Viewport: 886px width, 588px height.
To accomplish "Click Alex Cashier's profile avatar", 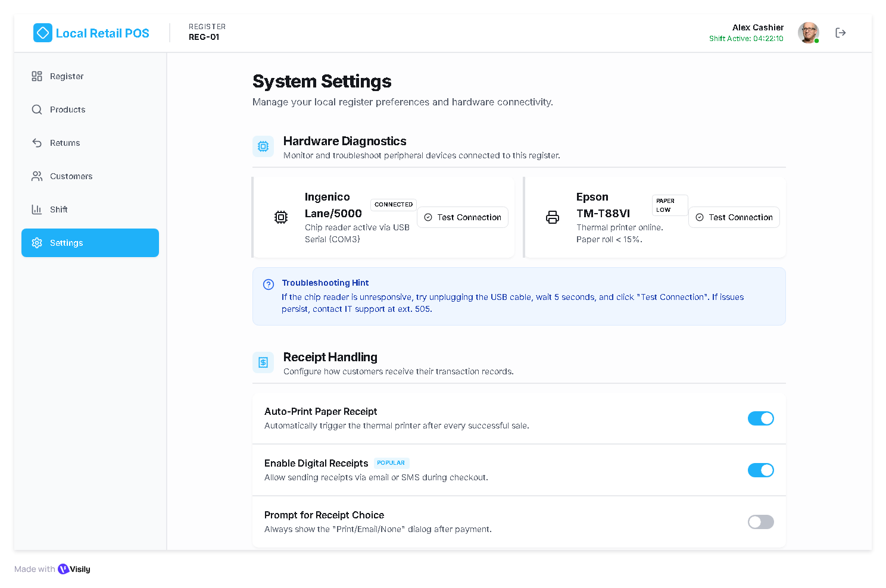I will point(808,33).
